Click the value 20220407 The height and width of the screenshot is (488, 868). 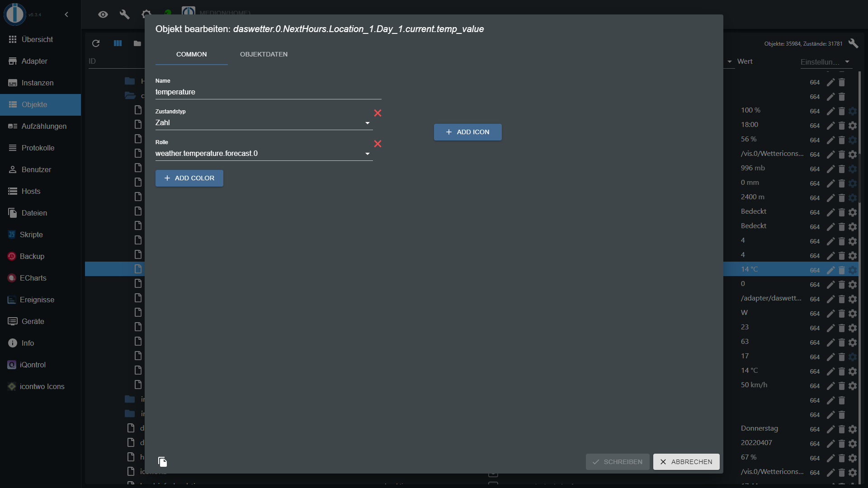pos(756,443)
